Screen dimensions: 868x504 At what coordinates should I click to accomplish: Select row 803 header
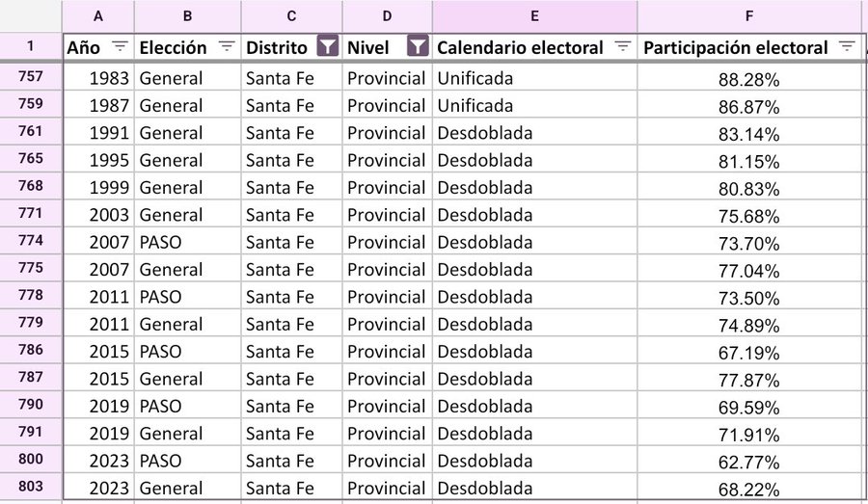[x=31, y=488]
